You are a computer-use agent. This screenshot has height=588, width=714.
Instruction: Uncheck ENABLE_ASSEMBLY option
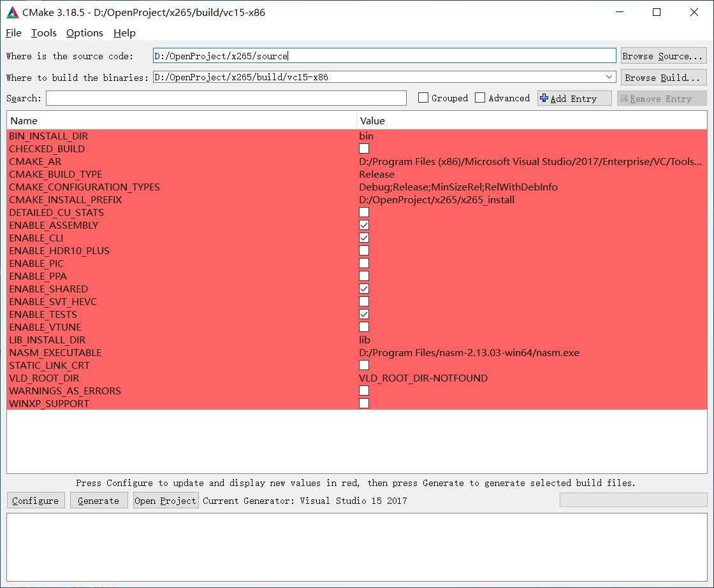point(364,226)
